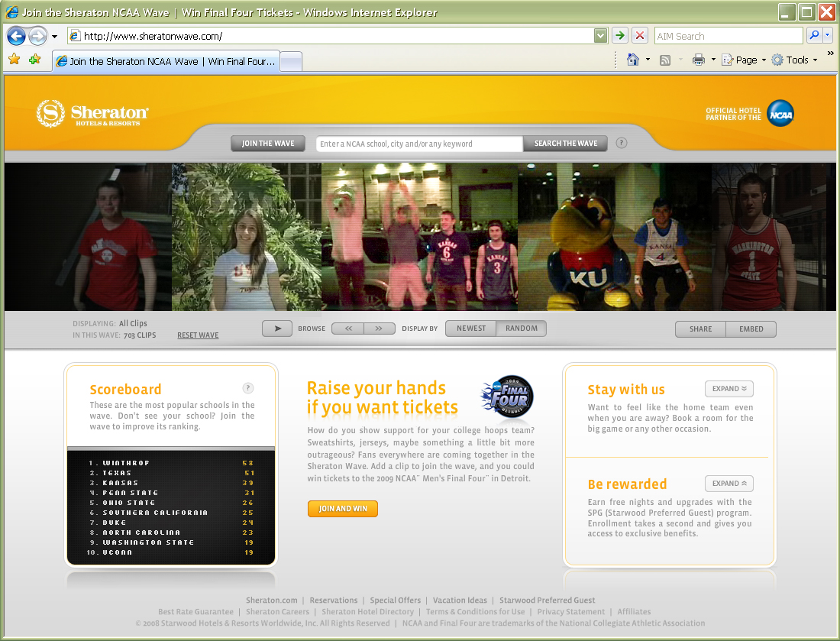
Task: Open the Best Rate Guarantee link
Action: click(195, 611)
